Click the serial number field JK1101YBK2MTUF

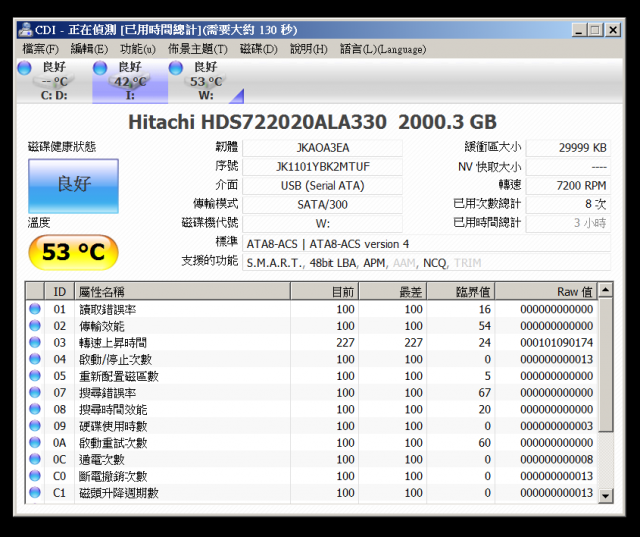tap(322, 166)
